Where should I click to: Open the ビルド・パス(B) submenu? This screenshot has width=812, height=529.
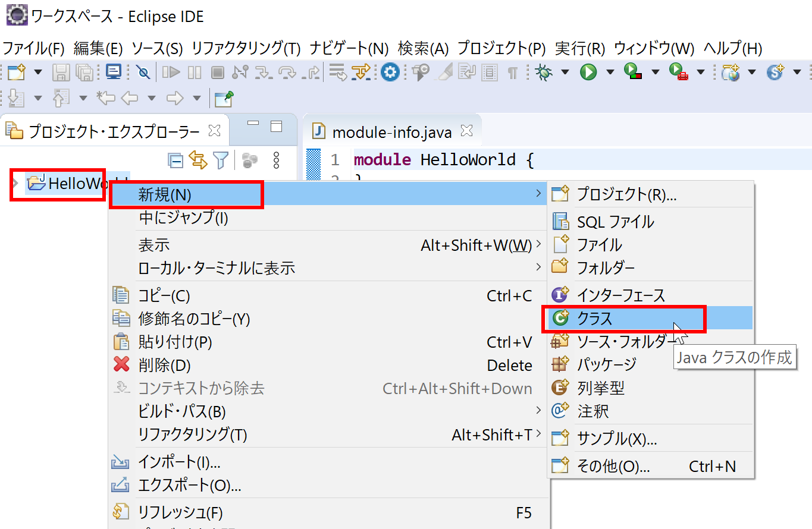pyautogui.click(x=328, y=411)
